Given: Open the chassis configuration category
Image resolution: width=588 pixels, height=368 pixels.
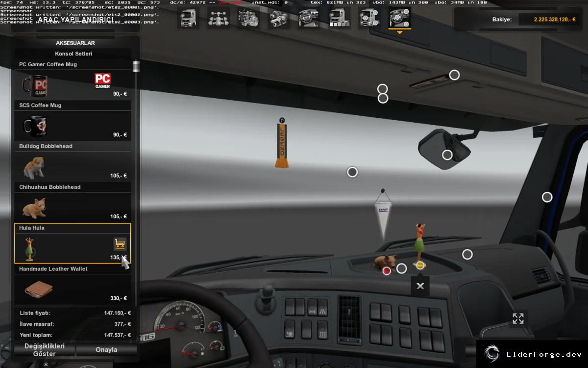Looking at the screenshot, I should 218,18.
